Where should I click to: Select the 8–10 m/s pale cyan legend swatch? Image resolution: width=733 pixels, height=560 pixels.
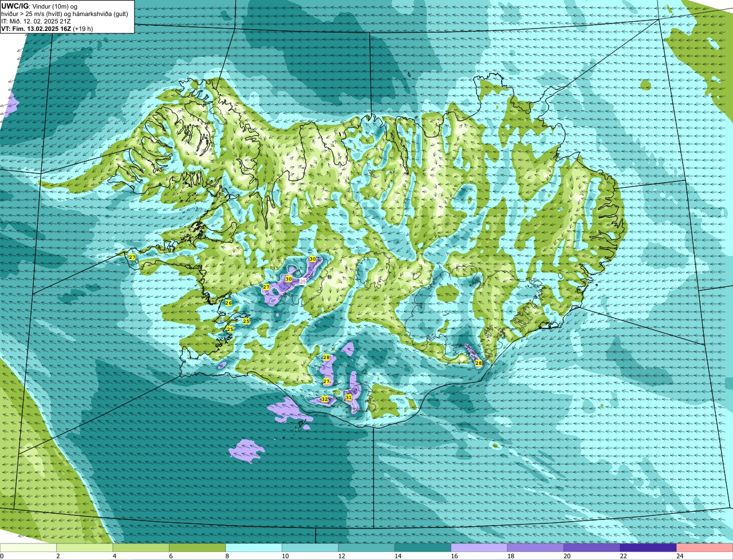pos(254,547)
